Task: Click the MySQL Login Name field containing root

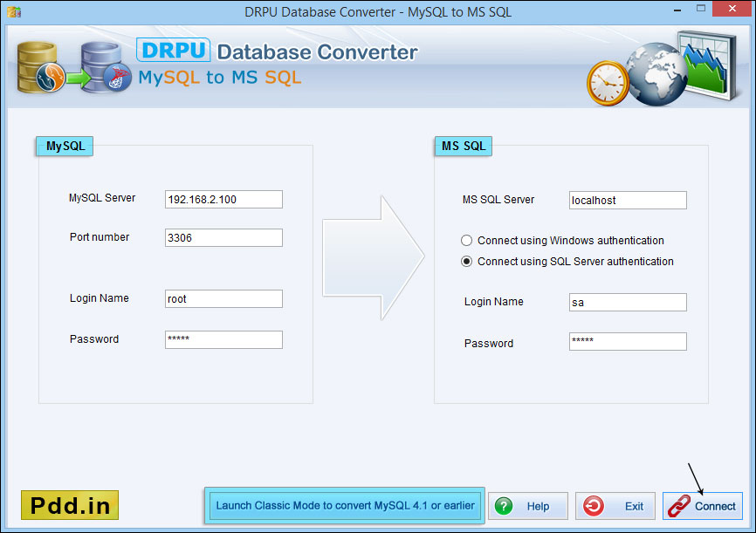Action: [223, 299]
